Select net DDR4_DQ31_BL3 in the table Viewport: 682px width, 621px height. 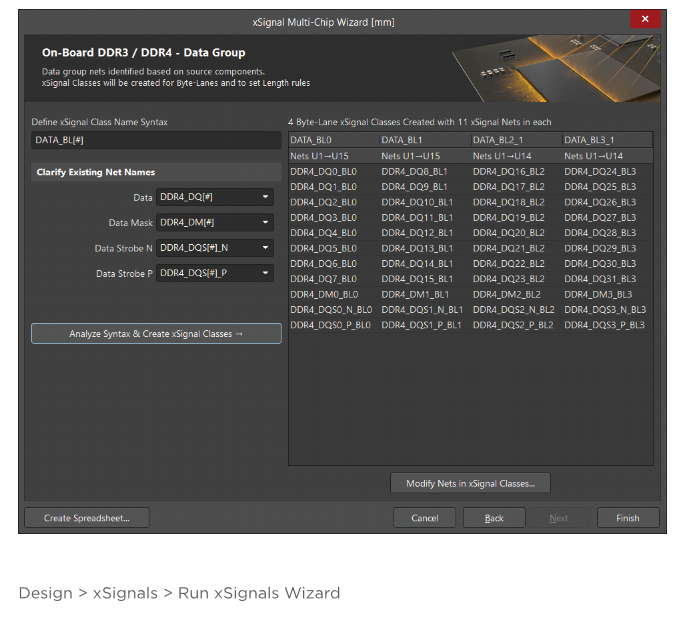(600, 279)
